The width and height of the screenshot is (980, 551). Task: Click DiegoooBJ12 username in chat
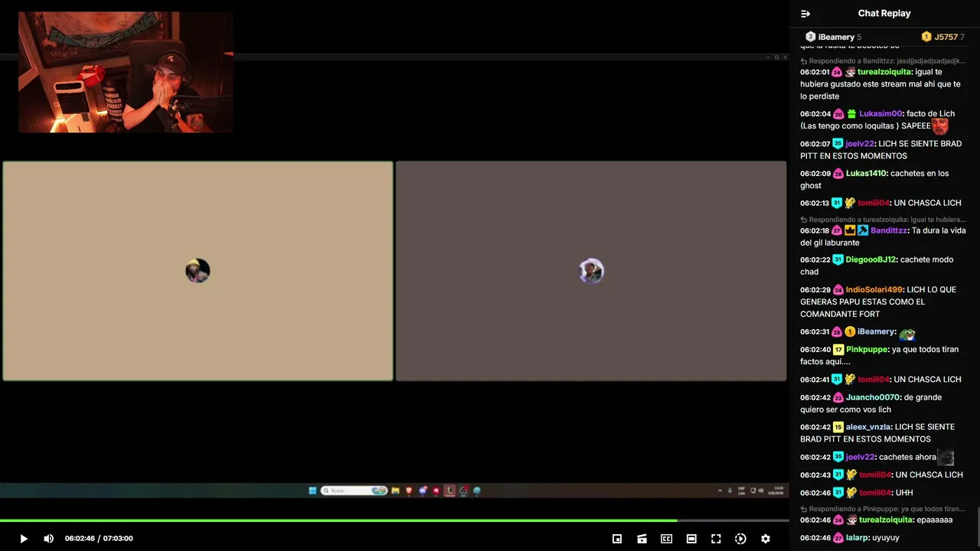tap(871, 260)
